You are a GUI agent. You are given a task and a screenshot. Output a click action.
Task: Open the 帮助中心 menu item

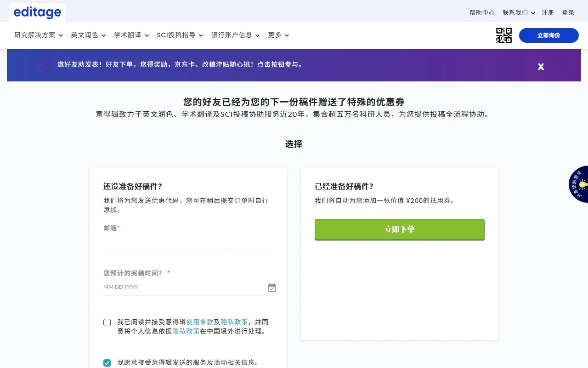tap(482, 13)
